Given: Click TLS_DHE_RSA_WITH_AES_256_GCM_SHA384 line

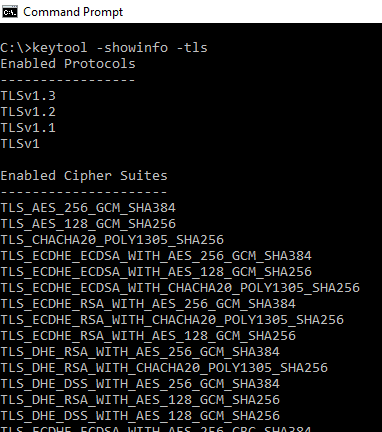Looking at the screenshot, I should (x=140, y=352).
